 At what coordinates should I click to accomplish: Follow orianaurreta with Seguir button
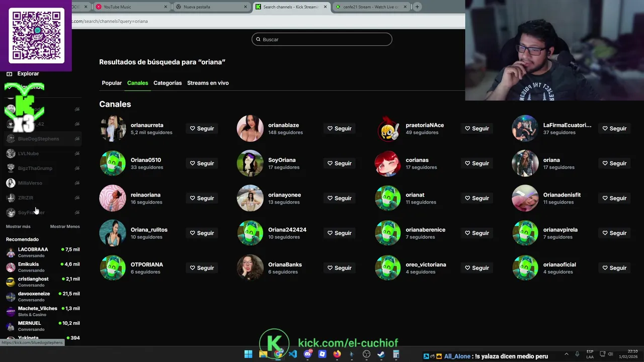click(x=202, y=129)
